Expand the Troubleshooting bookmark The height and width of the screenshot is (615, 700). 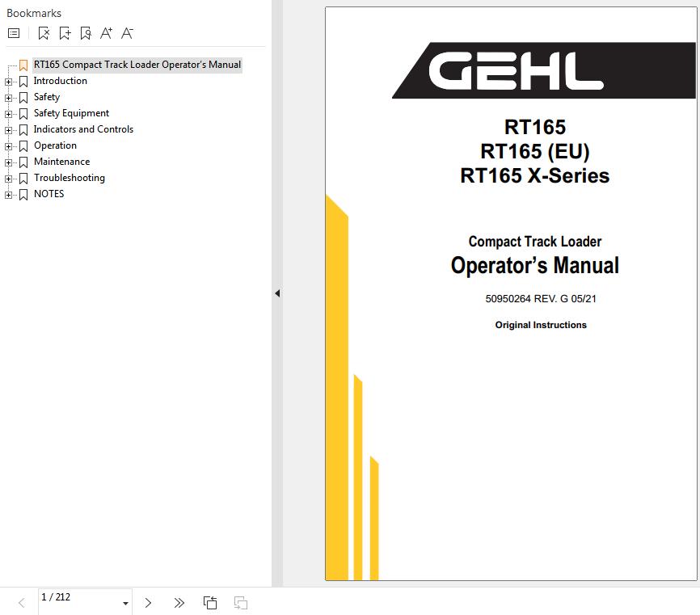point(8,179)
